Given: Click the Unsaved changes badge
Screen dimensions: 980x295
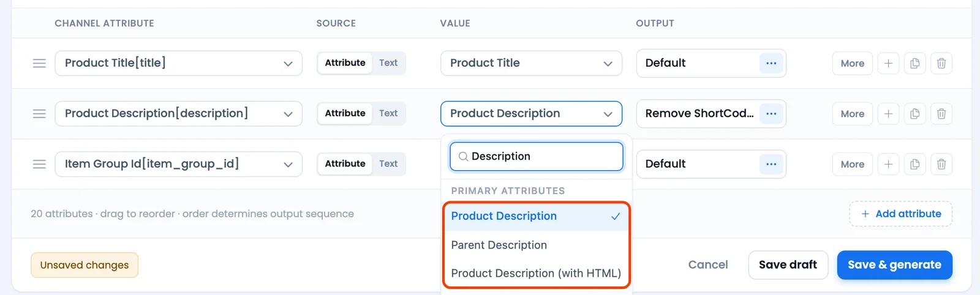Looking at the screenshot, I should click(85, 265).
